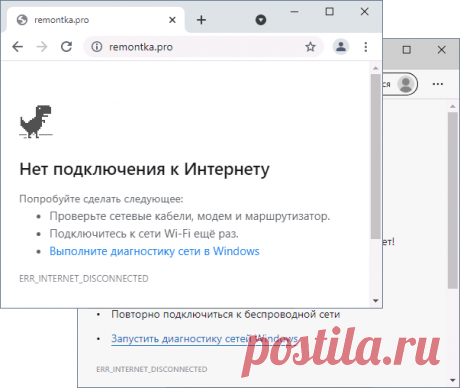Click the round dropdown icon in tab strip

point(261,20)
